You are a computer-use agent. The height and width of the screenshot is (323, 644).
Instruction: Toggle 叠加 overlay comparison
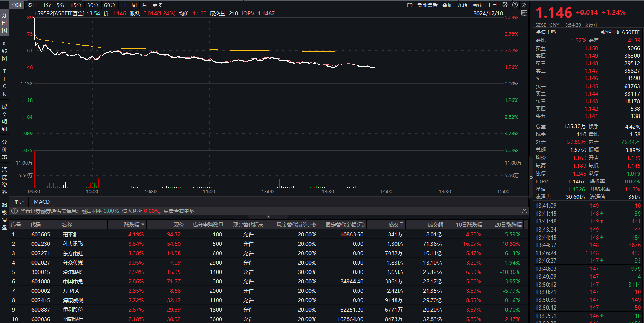pos(447,5)
